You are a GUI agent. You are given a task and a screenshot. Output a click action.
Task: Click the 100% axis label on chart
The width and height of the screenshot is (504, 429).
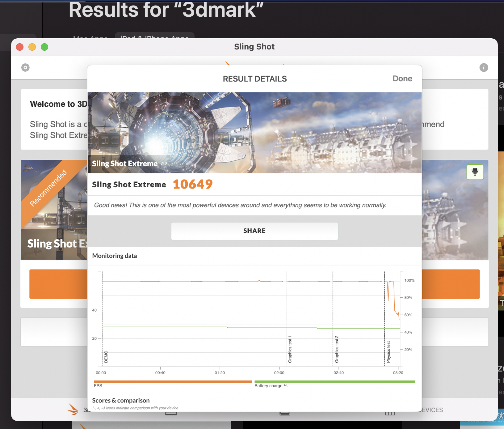coord(409,280)
